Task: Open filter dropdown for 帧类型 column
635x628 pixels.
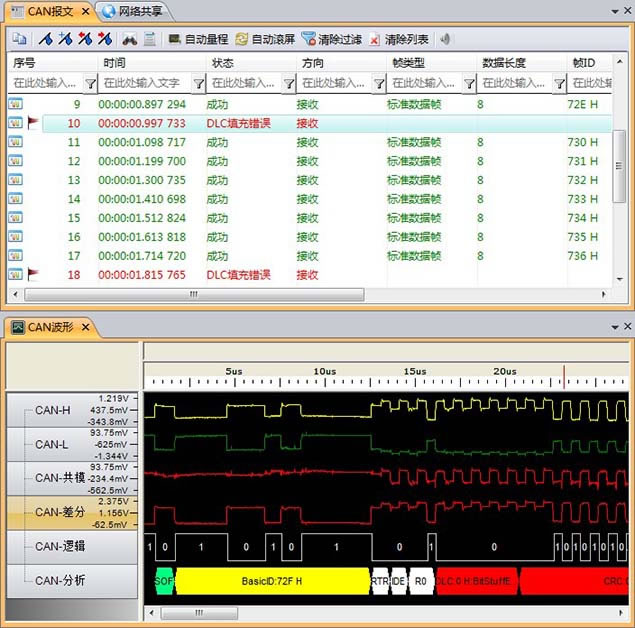Action: [x=469, y=84]
